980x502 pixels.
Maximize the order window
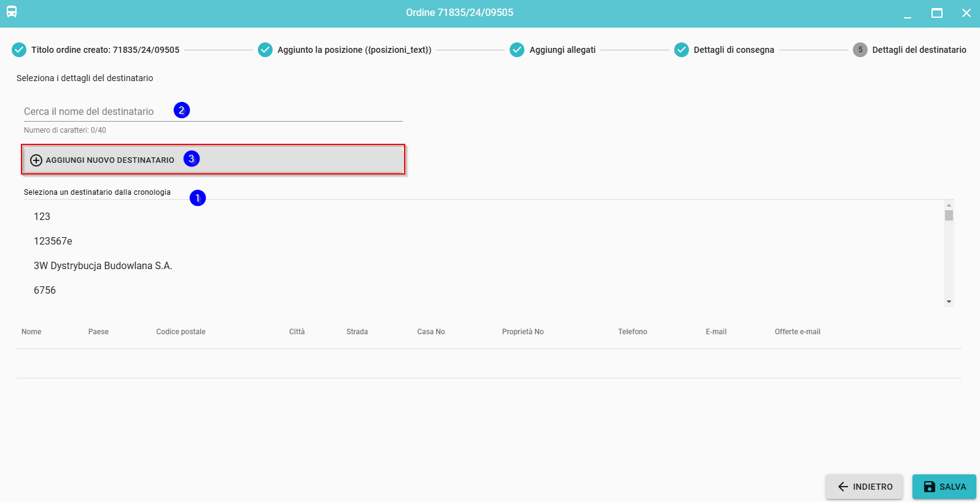point(936,13)
